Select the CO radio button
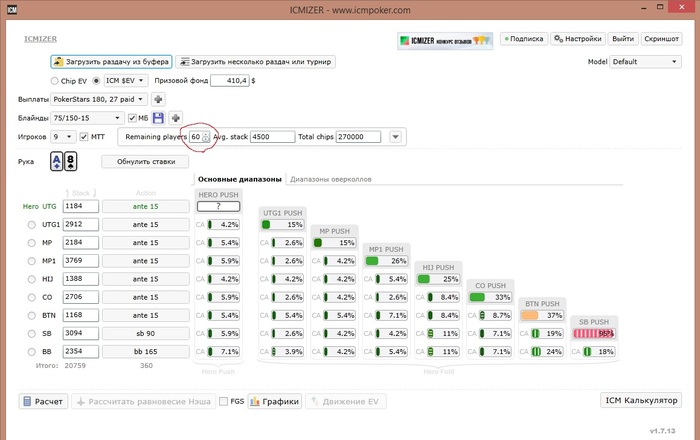Image resolution: width=700 pixels, height=440 pixels. [31, 297]
